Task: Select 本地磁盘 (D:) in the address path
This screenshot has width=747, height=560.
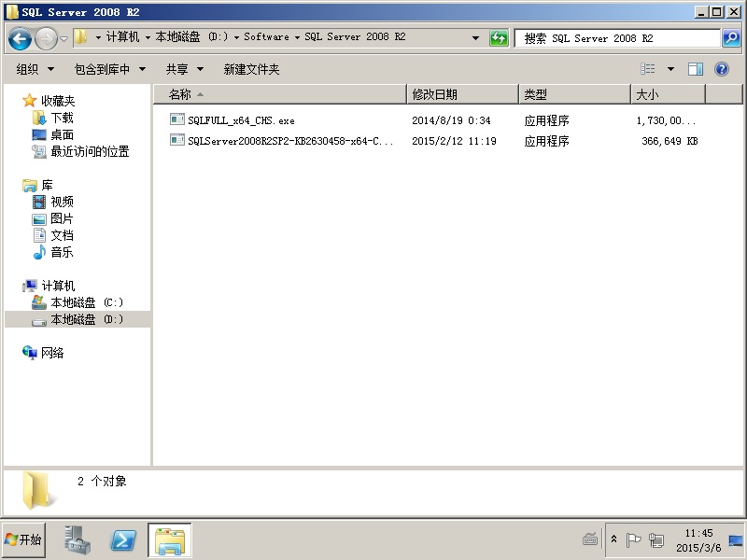Action: click(191, 36)
